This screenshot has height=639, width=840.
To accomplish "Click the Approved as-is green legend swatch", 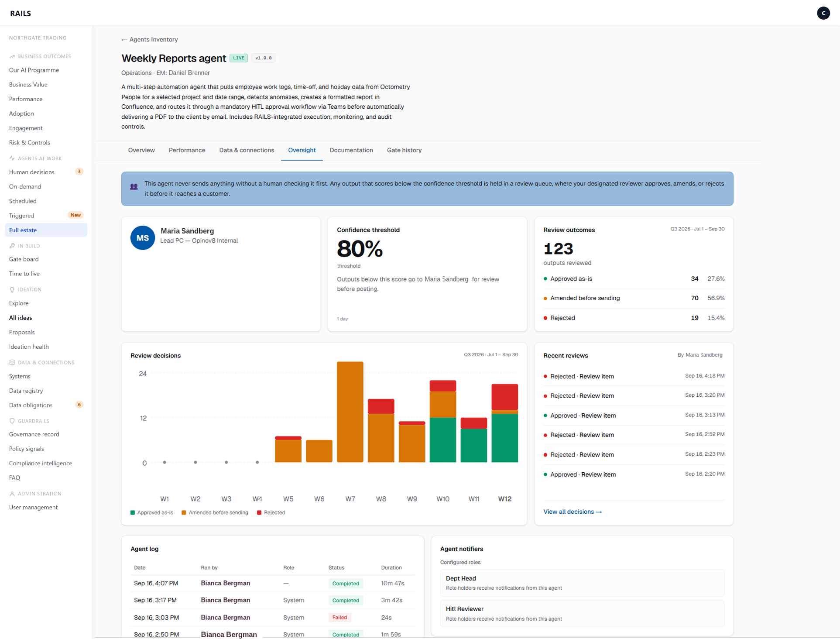I will pos(133,512).
